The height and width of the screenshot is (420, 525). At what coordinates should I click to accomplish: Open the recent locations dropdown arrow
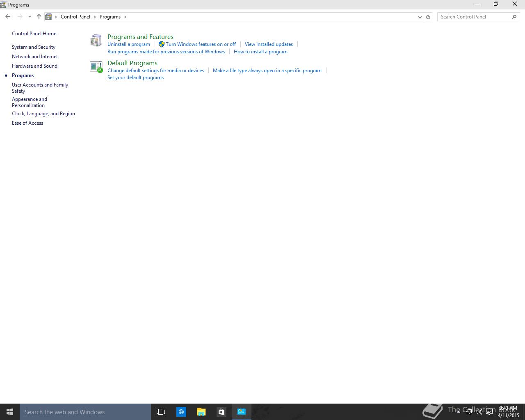point(30,17)
